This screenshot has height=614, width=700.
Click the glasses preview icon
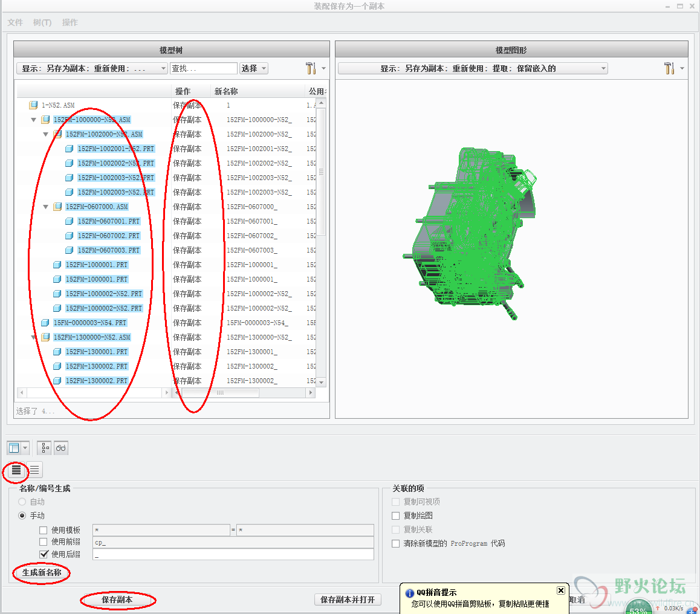60,448
